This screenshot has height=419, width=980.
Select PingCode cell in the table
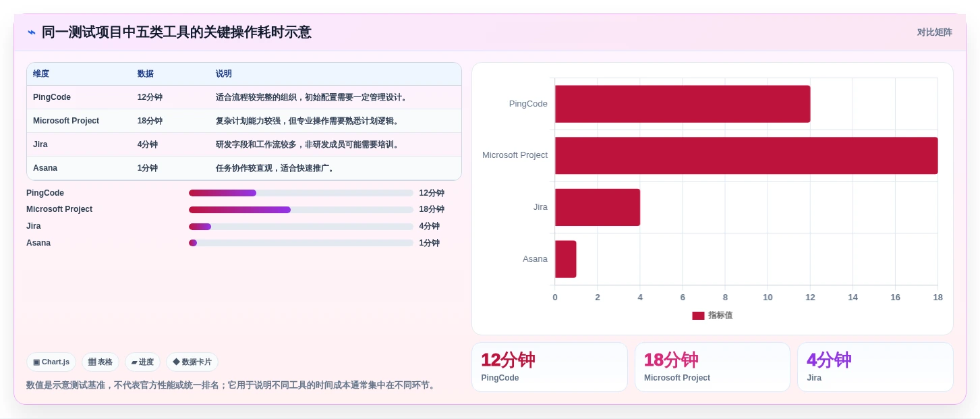point(52,97)
